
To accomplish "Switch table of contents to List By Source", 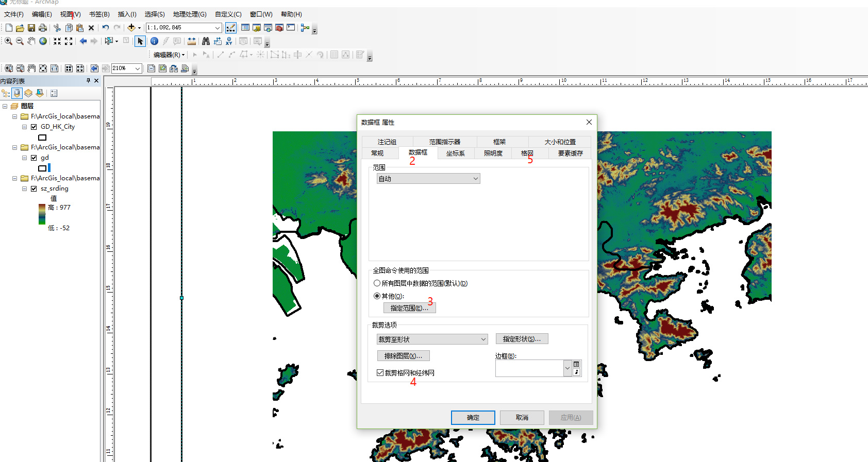I will coord(18,93).
